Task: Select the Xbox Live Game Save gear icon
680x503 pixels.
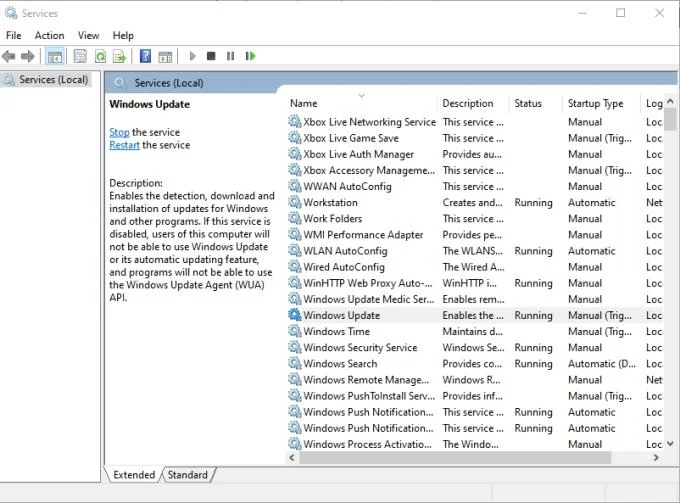Action: 294,137
